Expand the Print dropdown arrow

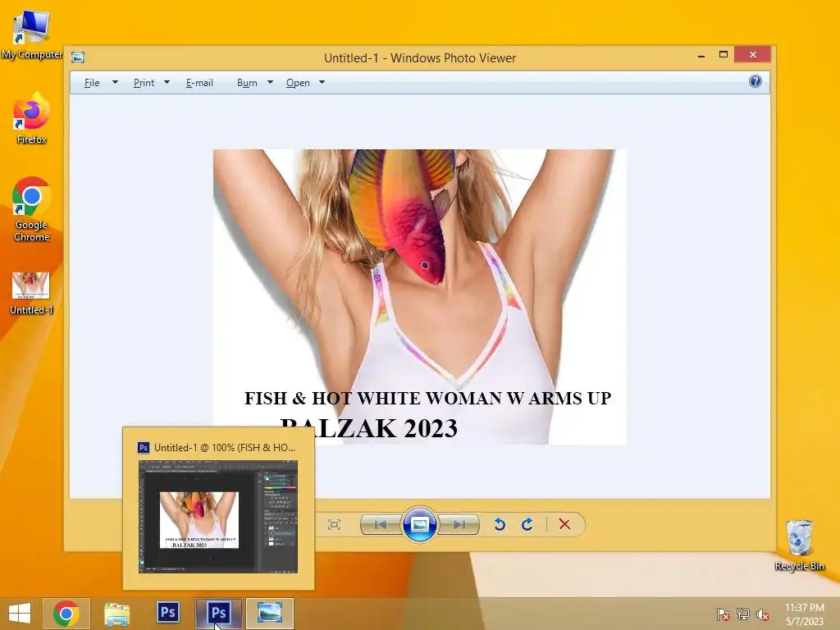(x=167, y=83)
